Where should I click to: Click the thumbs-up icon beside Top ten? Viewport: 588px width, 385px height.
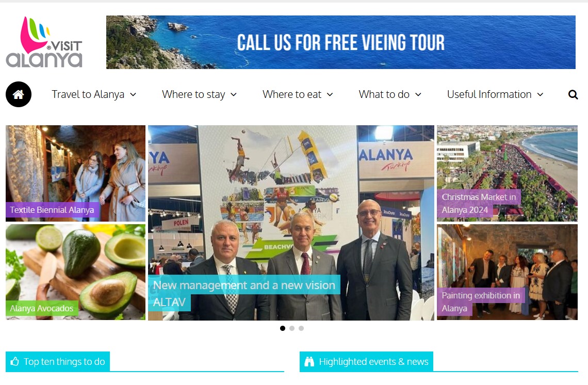14,361
